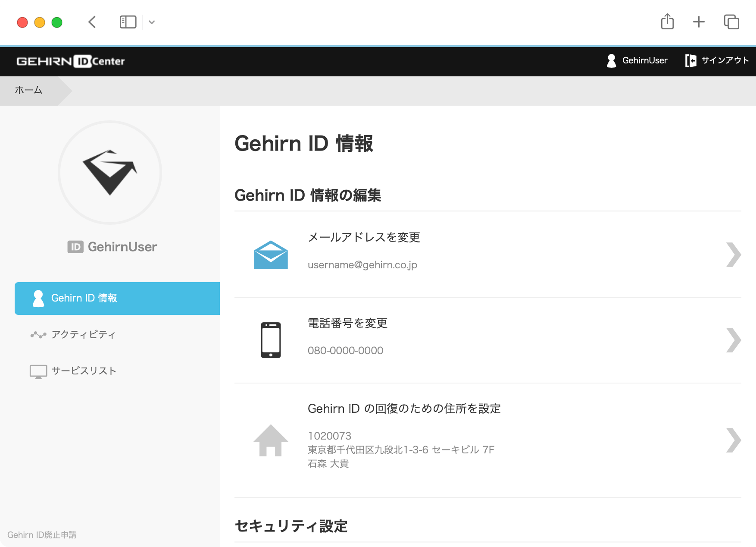
Task: Click the gray house address icon
Action: (x=271, y=440)
